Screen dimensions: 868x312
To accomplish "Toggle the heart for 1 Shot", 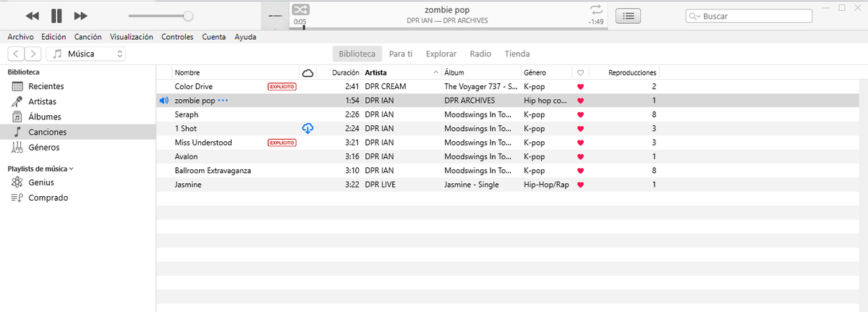I will pos(580,129).
